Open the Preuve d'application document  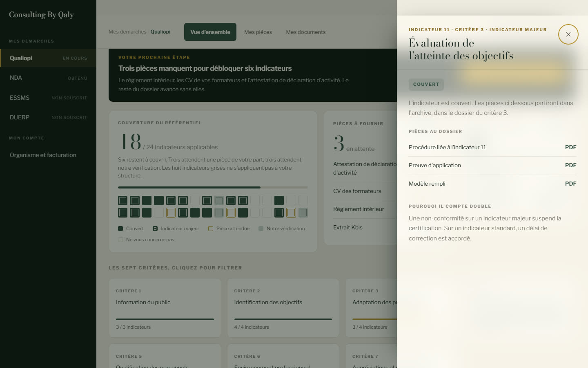[492, 166]
